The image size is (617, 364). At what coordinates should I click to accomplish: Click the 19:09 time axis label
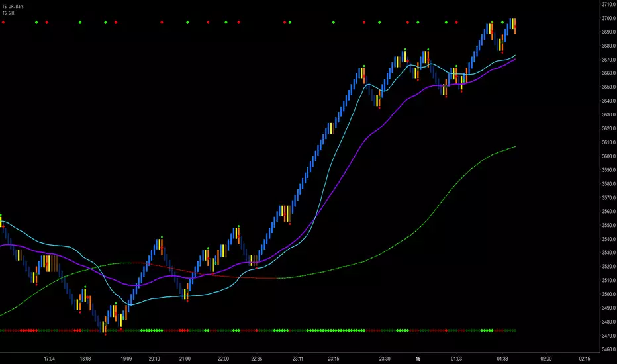point(126,359)
